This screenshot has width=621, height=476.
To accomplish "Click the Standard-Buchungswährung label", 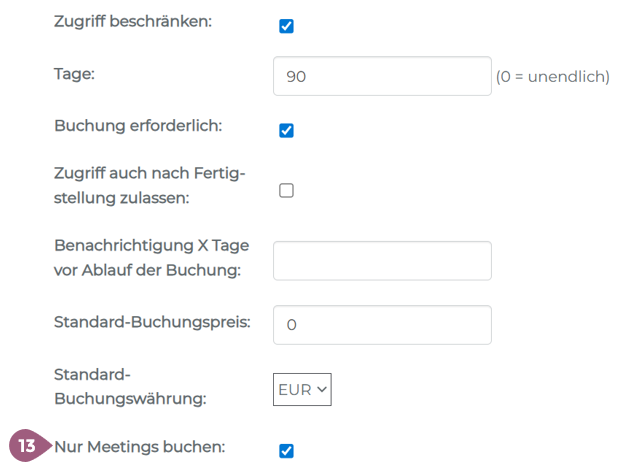I will click(x=130, y=386).
